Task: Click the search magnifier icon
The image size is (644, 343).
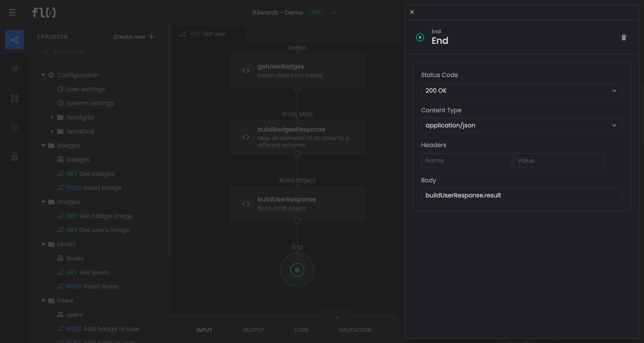Action: click(46, 52)
